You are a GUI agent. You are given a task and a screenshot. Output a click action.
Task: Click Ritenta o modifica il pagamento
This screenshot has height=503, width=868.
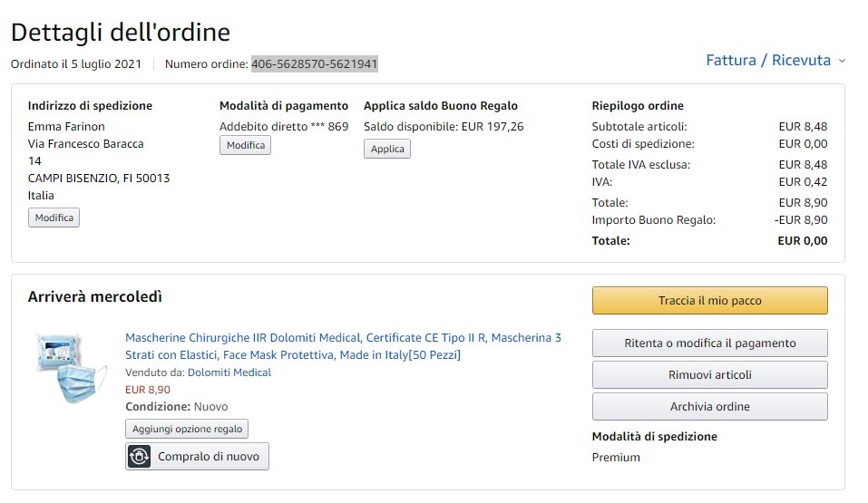[709, 343]
